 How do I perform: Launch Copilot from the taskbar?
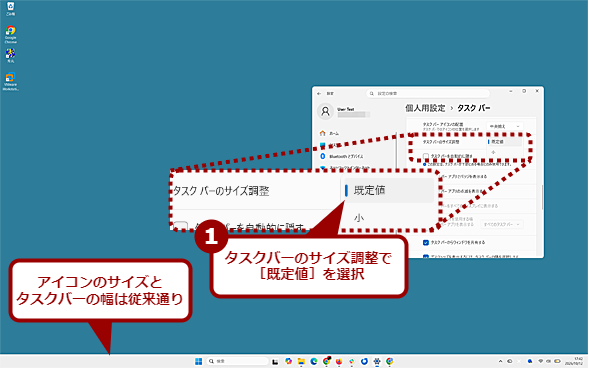[288, 361]
